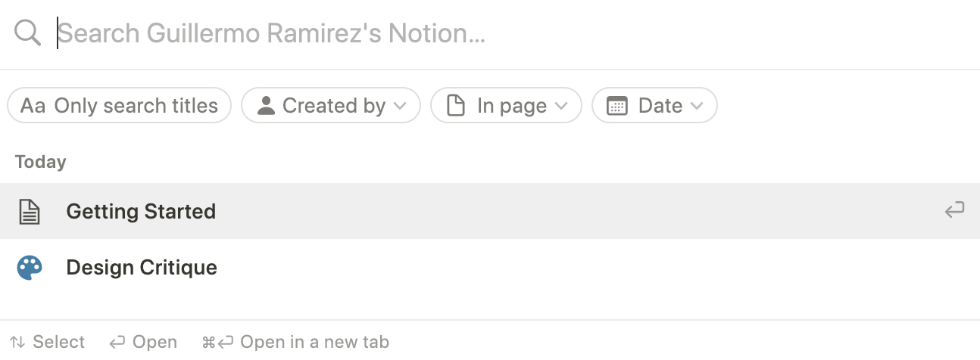Click the page icon in In page filter
The width and height of the screenshot is (980, 360).
coord(455,106)
